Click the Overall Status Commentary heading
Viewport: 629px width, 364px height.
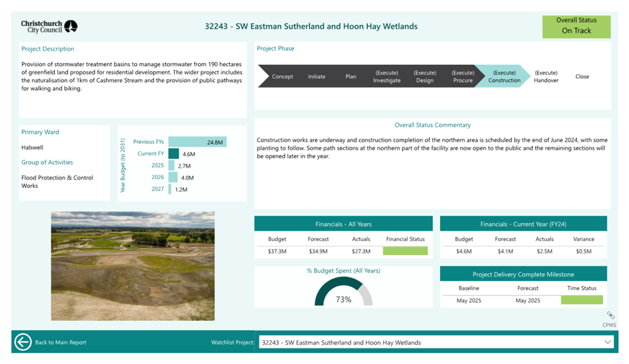coord(433,125)
